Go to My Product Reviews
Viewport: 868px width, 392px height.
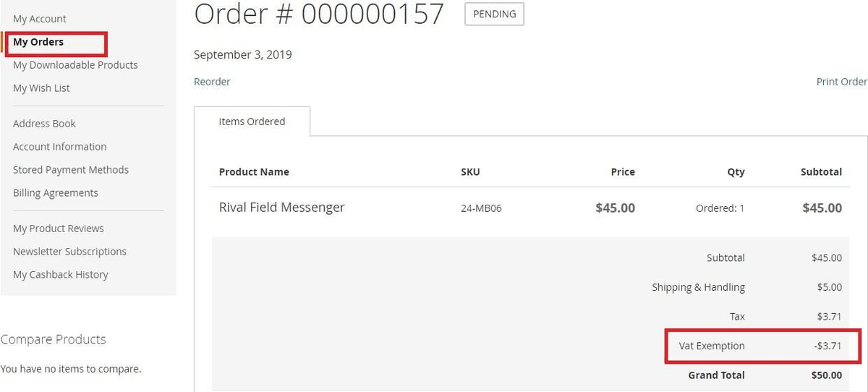pos(59,229)
